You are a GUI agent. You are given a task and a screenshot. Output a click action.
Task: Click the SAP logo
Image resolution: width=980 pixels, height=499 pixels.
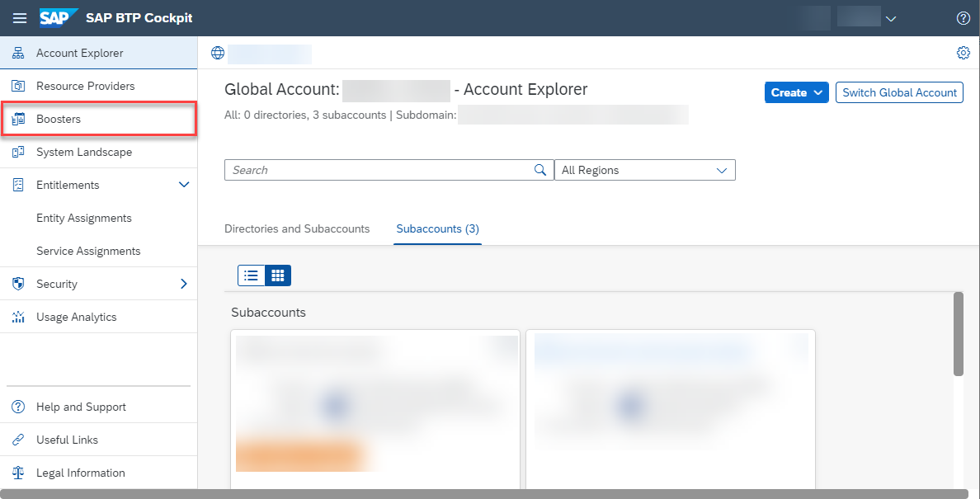tap(59, 18)
